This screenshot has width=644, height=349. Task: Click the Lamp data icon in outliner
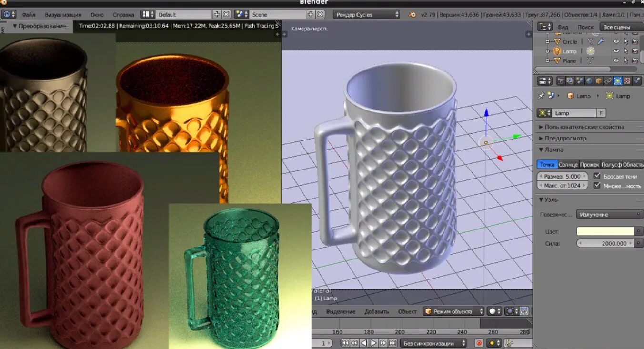[x=591, y=51]
